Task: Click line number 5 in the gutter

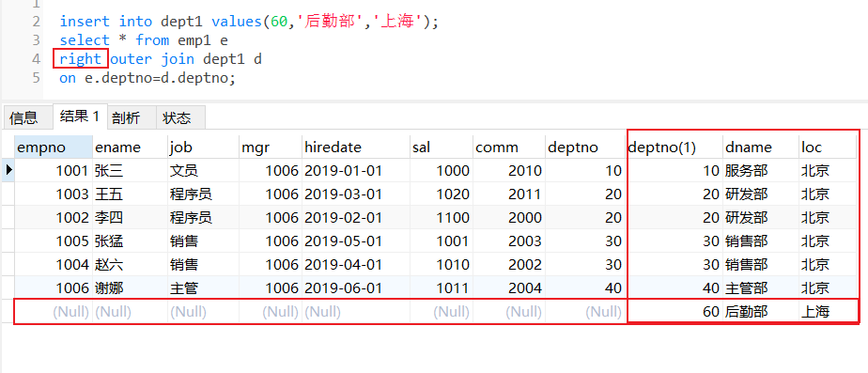Action: click(36, 77)
